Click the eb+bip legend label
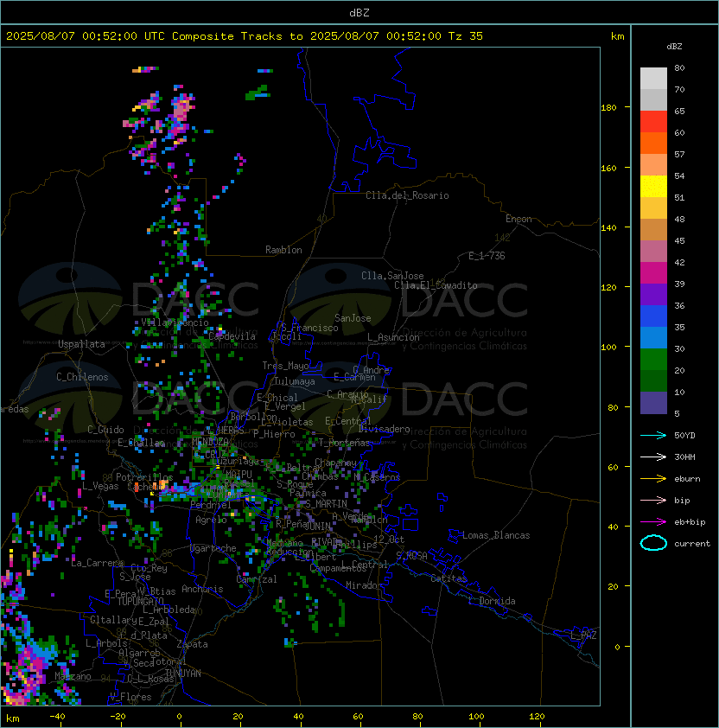Viewport: 719px width, 728px height. point(690,522)
